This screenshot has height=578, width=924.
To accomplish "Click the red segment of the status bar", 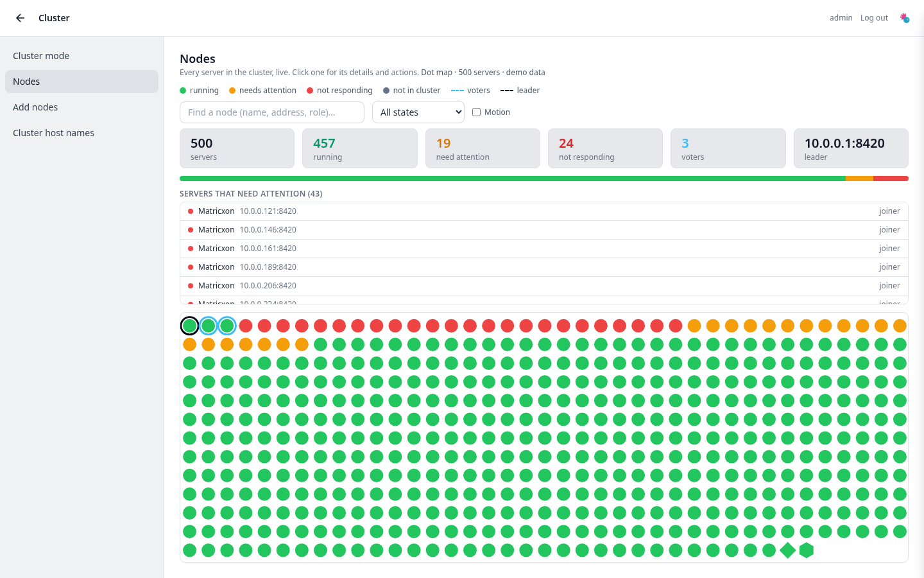I will [x=891, y=179].
